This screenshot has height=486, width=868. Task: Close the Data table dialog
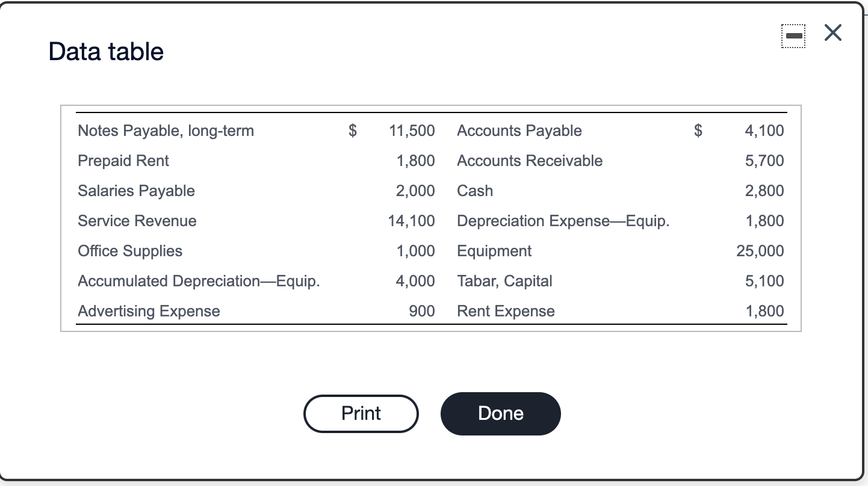(832, 33)
